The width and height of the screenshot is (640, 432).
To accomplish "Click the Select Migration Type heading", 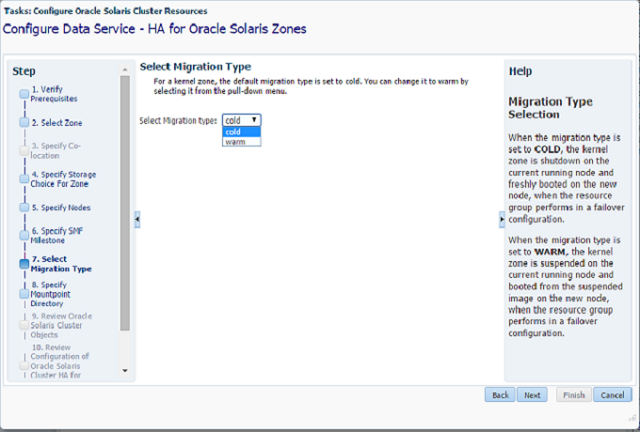I will [195, 67].
